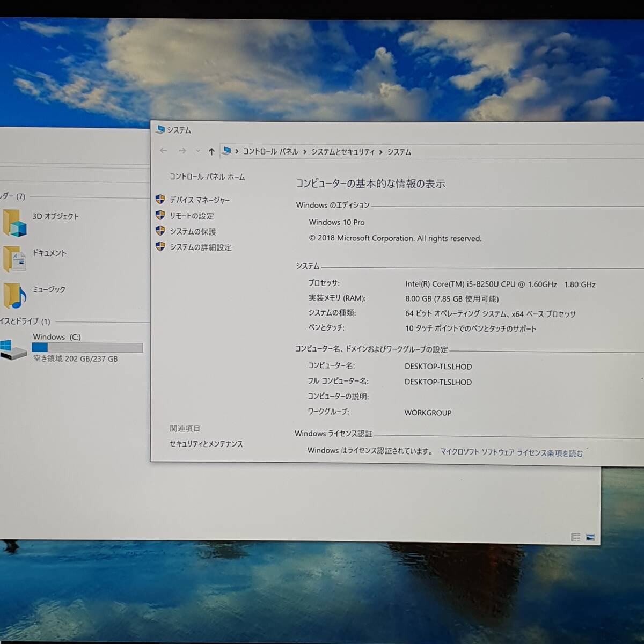Open システムの詳細設定 link
This screenshot has height=644, width=644.
point(201,247)
